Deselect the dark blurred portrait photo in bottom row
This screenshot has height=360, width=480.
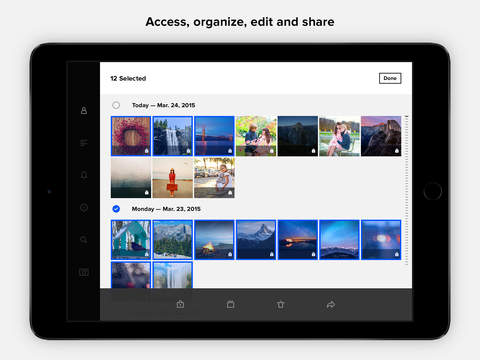pos(131,275)
